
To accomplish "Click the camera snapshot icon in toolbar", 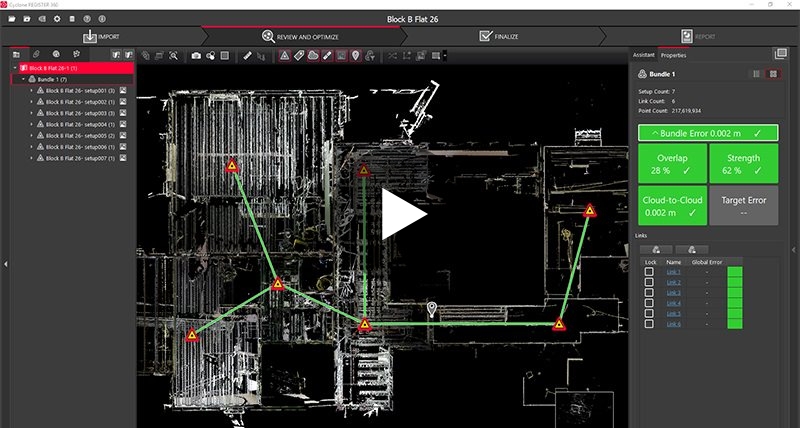I will pyautogui.click(x=196, y=55).
